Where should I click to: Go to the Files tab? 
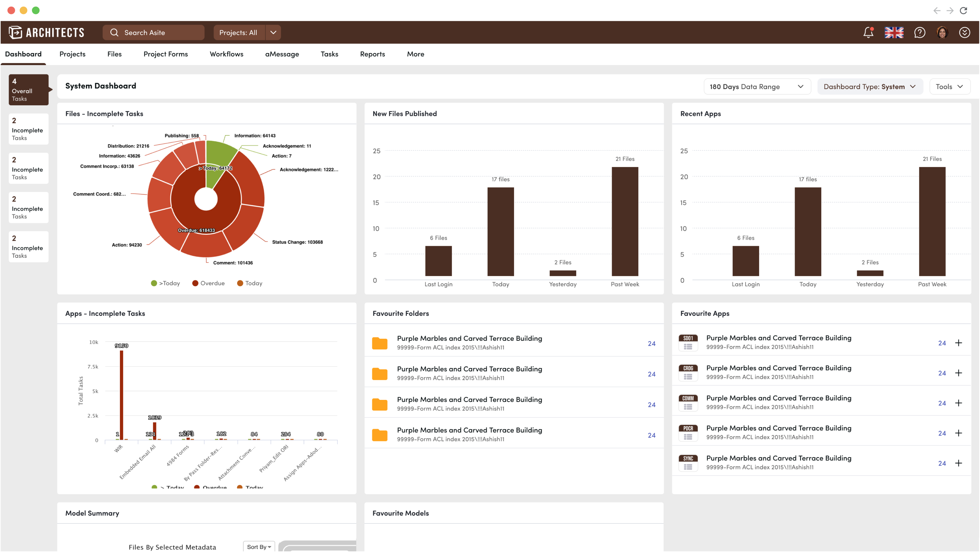[115, 54]
